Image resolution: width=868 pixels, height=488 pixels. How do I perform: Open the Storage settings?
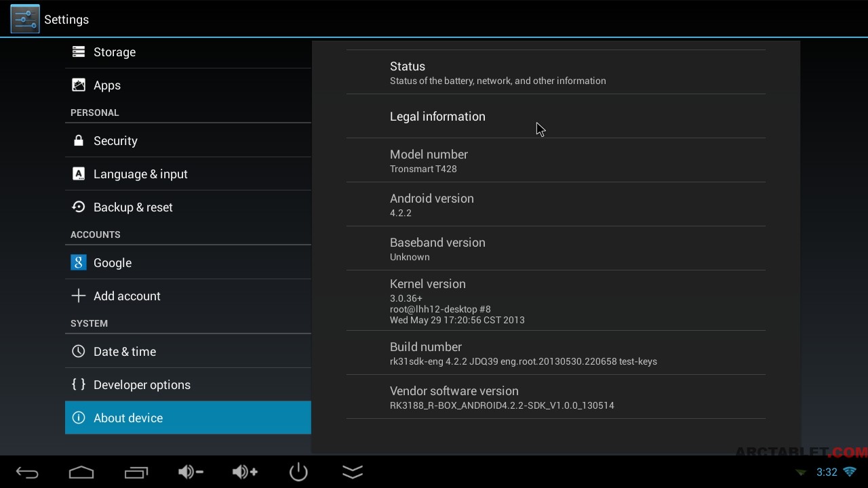pyautogui.click(x=114, y=52)
